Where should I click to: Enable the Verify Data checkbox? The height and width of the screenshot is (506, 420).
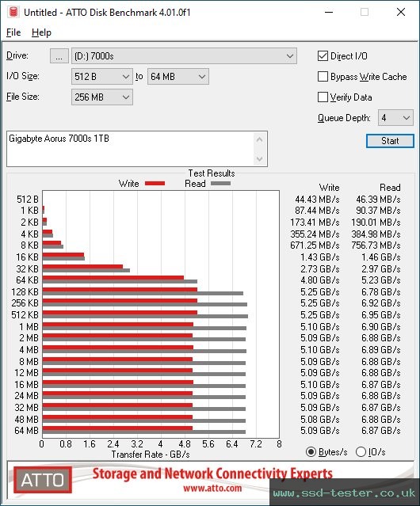tap(323, 97)
